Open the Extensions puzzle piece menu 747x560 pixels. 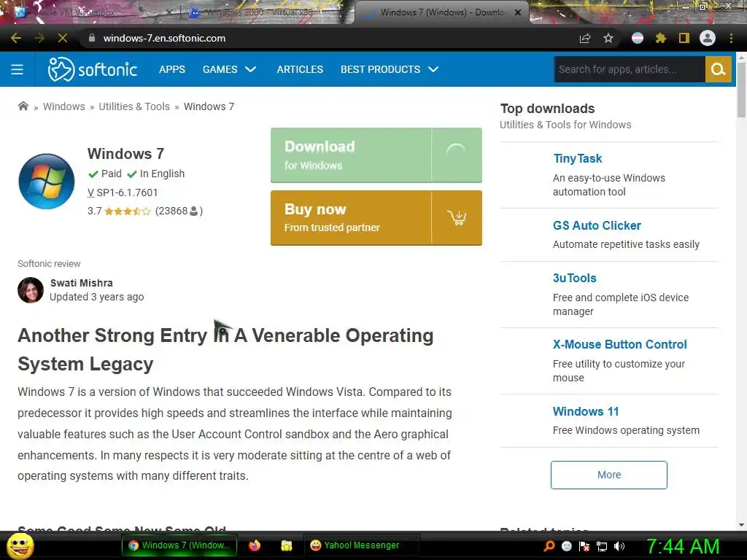661,38
